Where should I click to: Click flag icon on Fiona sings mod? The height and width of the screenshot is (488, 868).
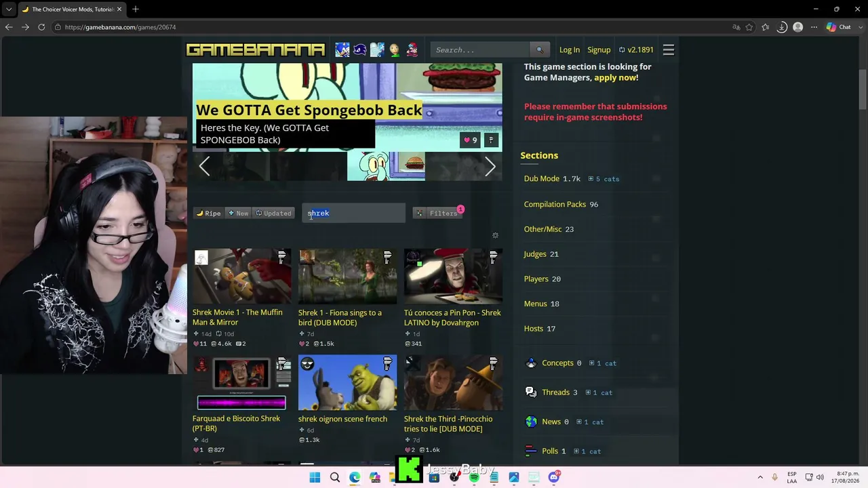point(387,256)
